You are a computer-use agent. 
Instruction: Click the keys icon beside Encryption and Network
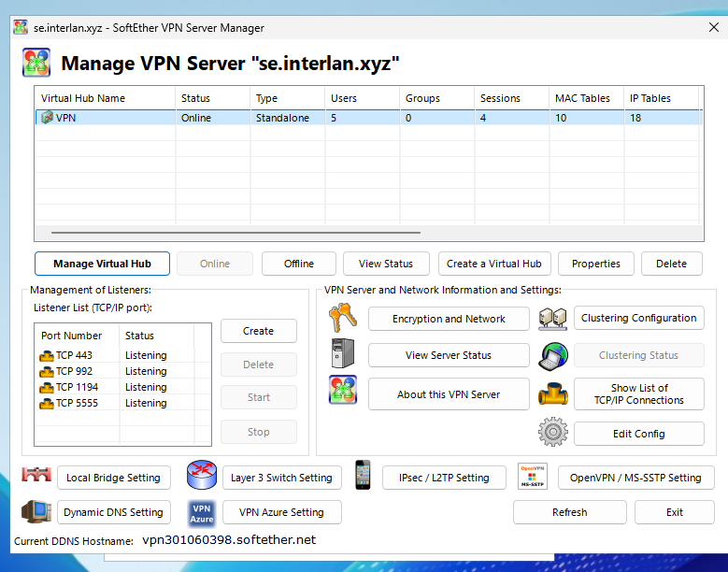[343, 320]
